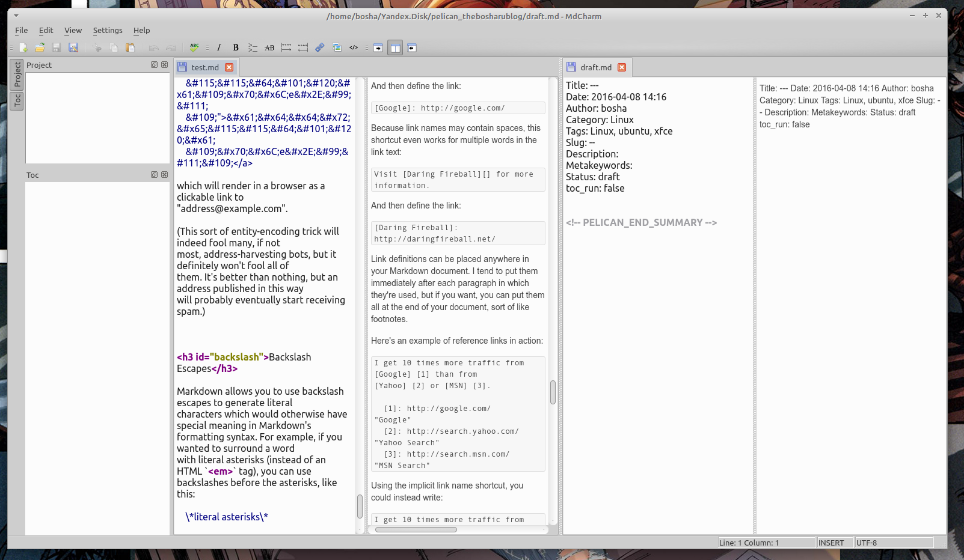Open the File menu
The height and width of the screenshot is (560, 964).
click(22, 30)
